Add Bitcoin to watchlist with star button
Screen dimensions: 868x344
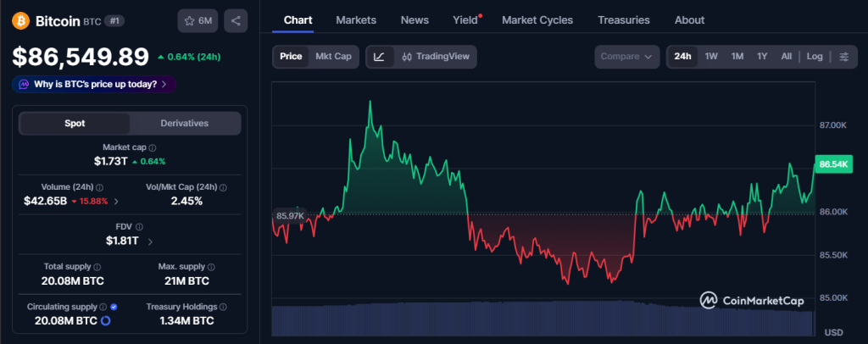(x=198, y=21)
